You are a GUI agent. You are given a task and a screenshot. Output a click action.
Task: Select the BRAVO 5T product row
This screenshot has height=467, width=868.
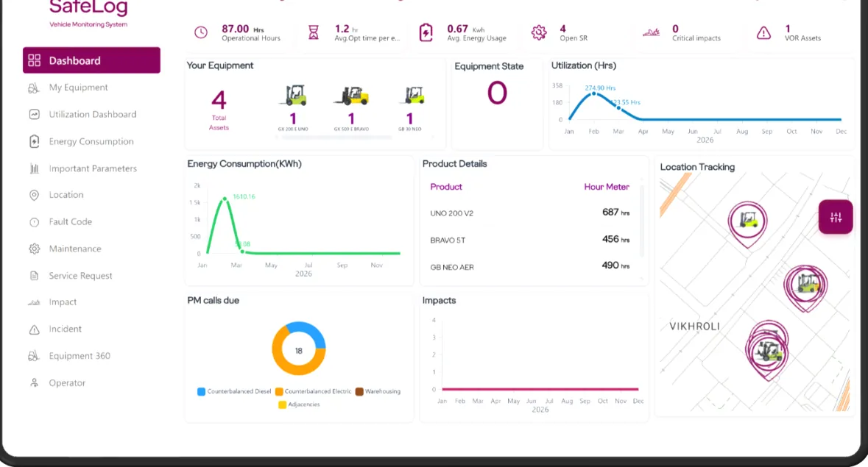click(x=530, y=240)
